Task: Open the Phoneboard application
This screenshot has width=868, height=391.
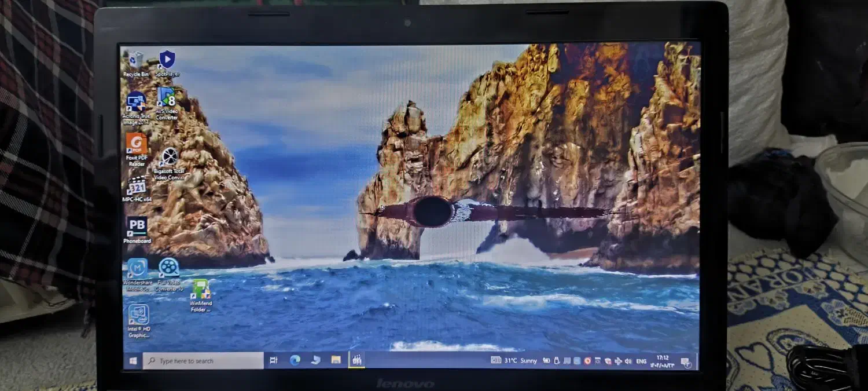Action: tap(137, 227)
